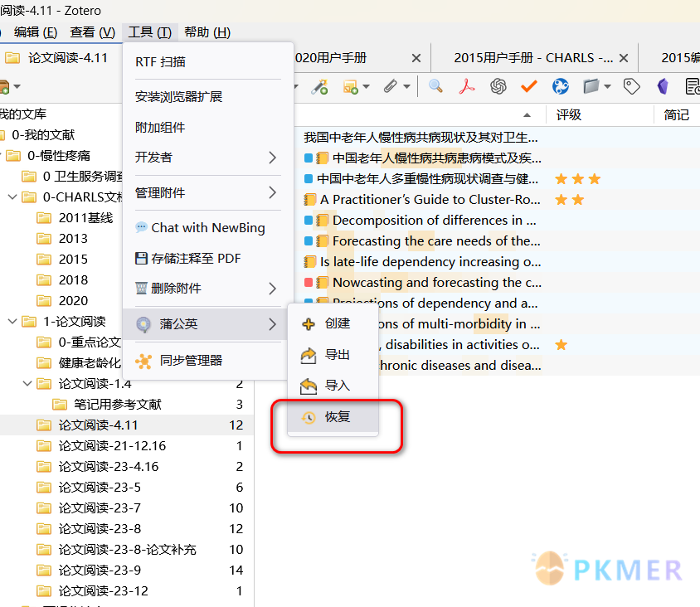Image resolution: width=700 pixels, height=607 pixels.
Task: Sort items by the 评级 column header
Action: point(600,115)
